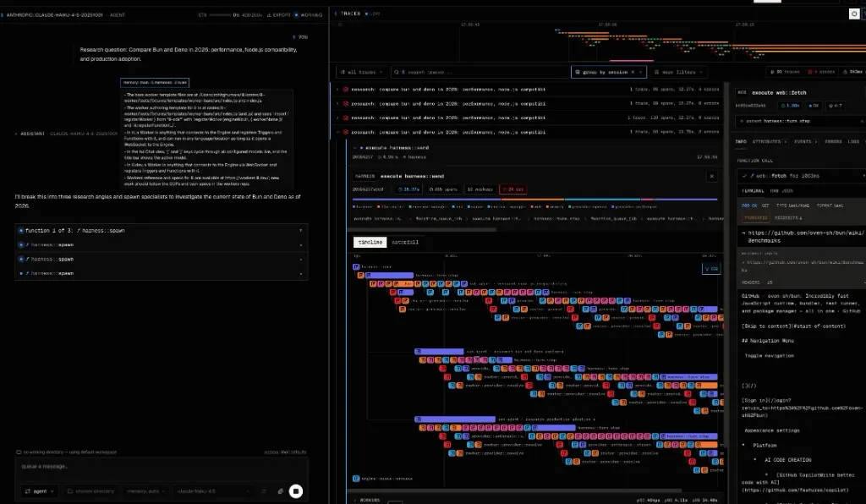Open the group by session dropdown

[x=641, y=73]
